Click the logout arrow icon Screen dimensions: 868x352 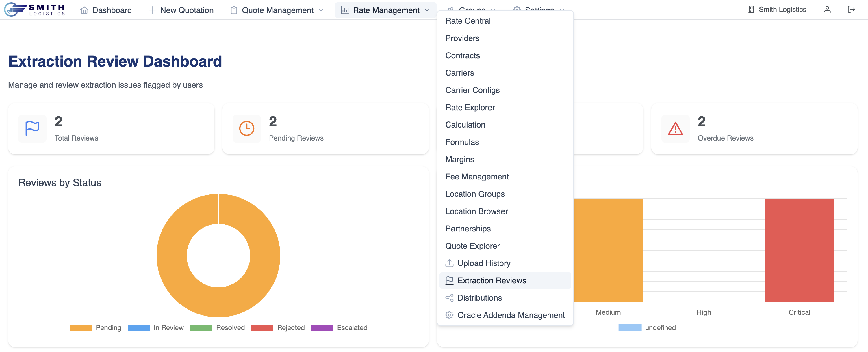[x=851, y=10]
